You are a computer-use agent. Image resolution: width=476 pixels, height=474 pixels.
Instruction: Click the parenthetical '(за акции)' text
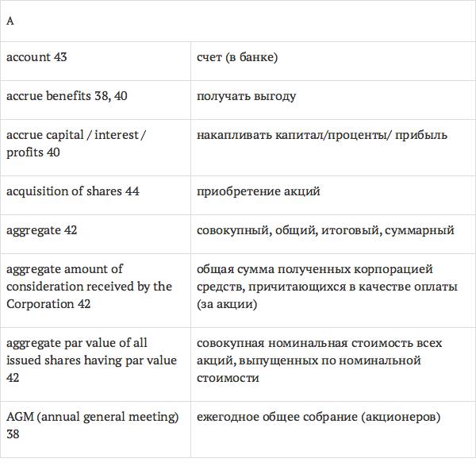pyautogui.click(x=226, y=304)
